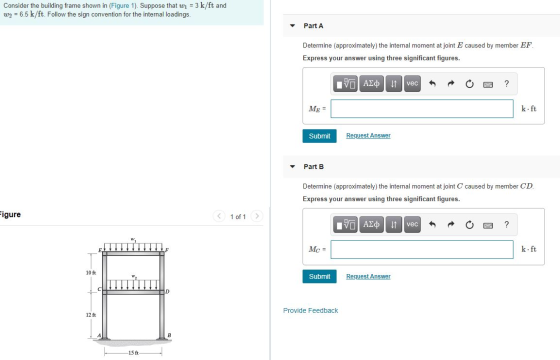Viewport: 560px width, 360px height.
Task: Request Answer link for Part B
Action: 368,276
